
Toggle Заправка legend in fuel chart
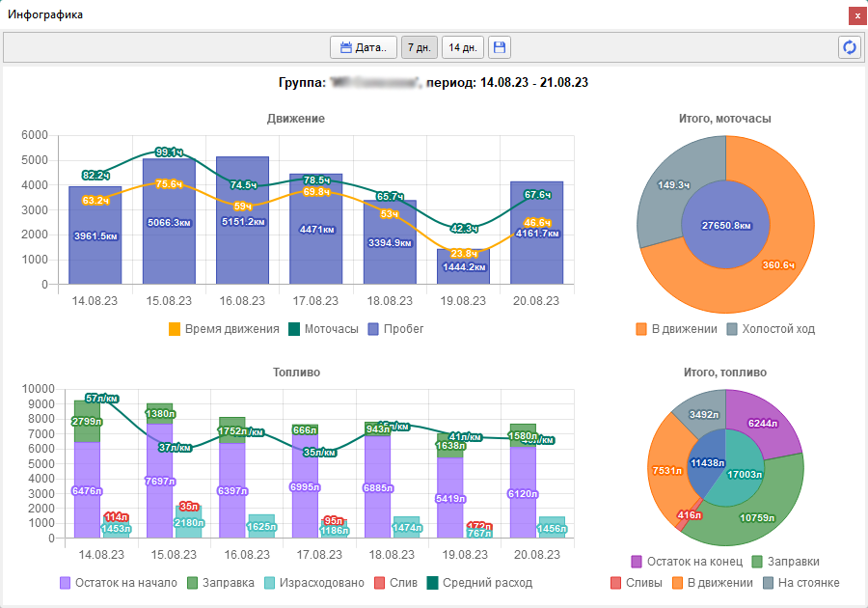coord(220,583)
